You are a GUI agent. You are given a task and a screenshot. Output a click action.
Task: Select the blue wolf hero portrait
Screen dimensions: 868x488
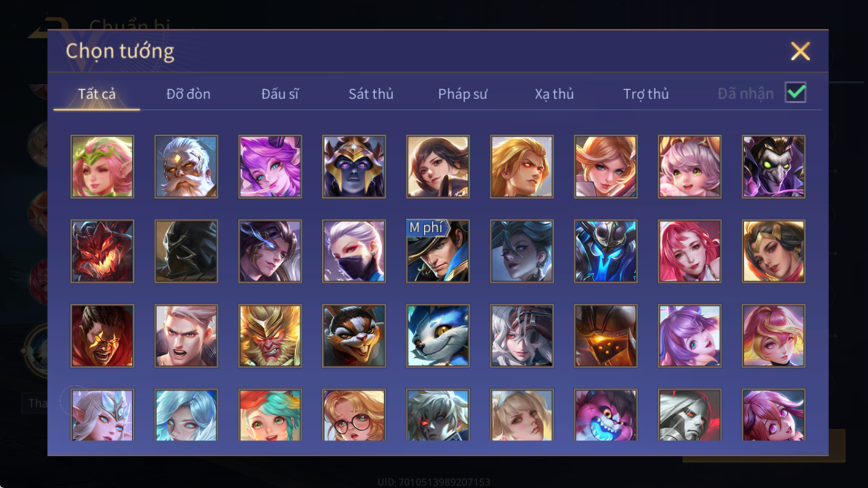tap(438, 336)
